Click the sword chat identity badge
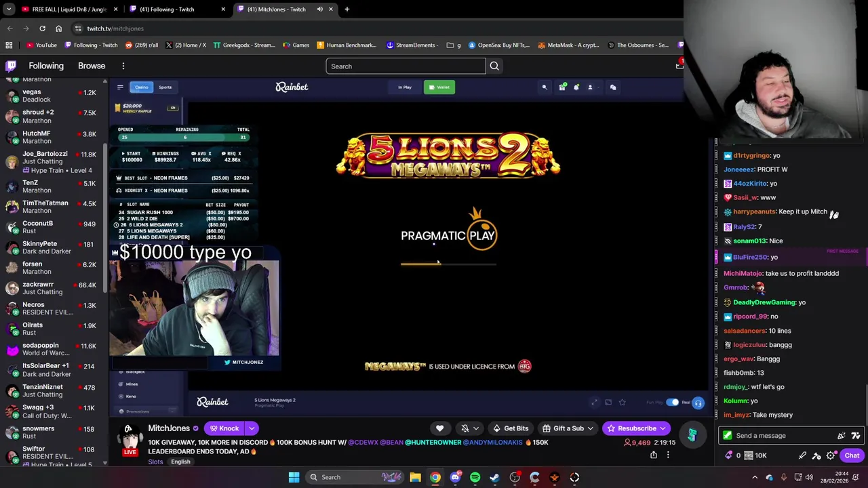The image size is (868, 488). [727, 436]
